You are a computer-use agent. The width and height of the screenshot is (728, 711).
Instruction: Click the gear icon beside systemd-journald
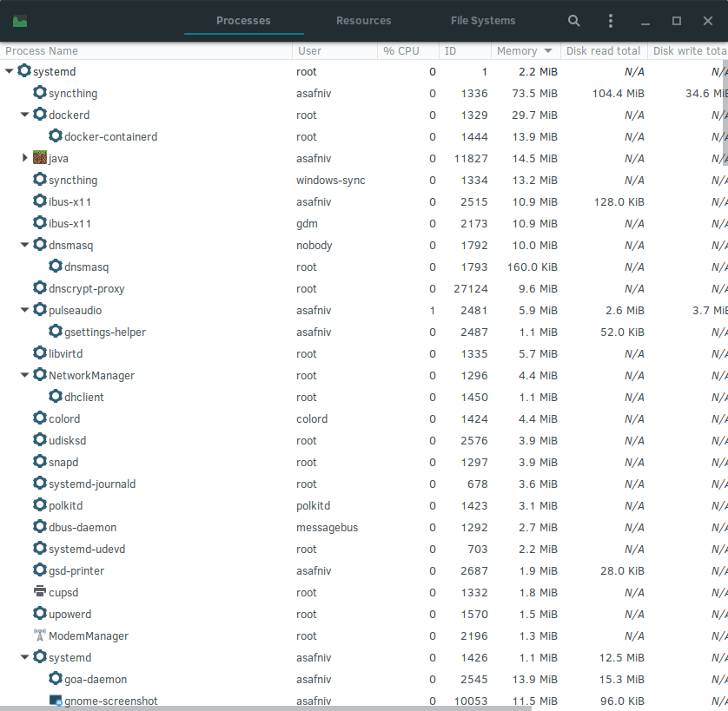pos(40,484)
